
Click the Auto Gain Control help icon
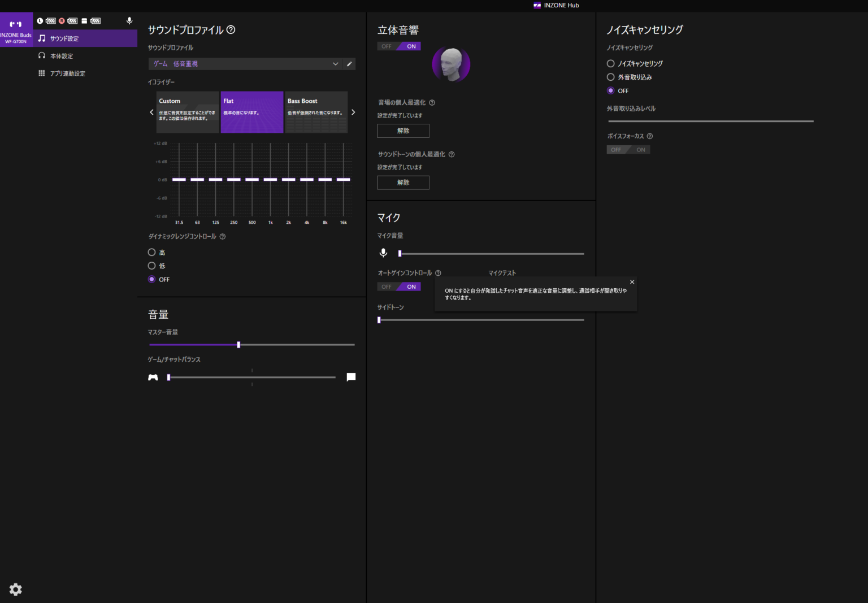coord(438,273)
